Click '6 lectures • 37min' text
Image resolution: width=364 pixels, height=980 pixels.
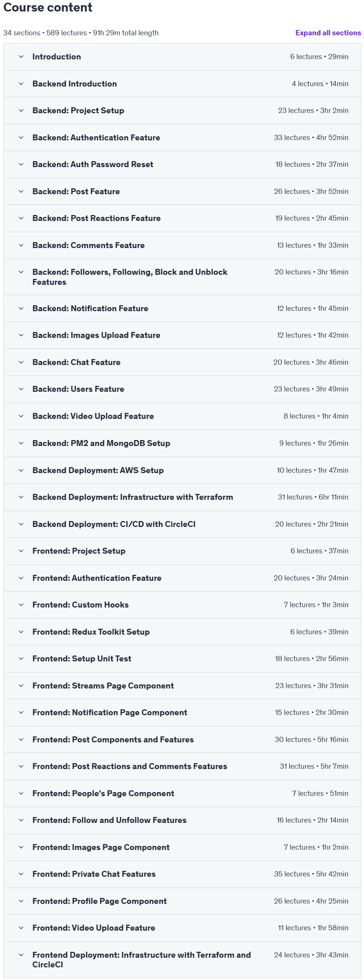pyautogui.click(x=319, y=551)
